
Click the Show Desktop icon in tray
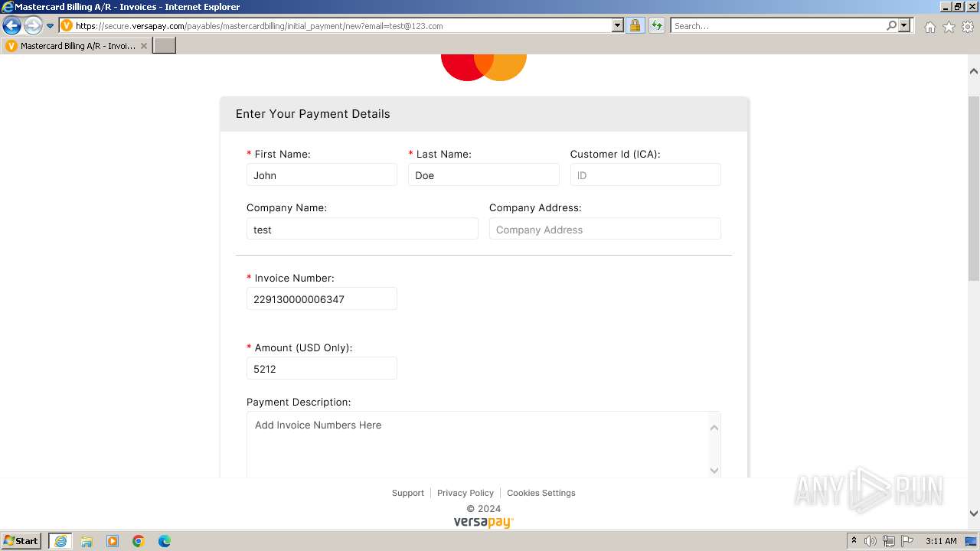(x=972, y=541)
